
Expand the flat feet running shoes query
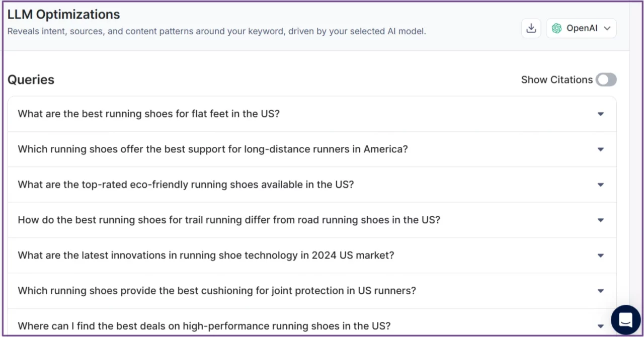pyautogui.click(x=600, y=114)
